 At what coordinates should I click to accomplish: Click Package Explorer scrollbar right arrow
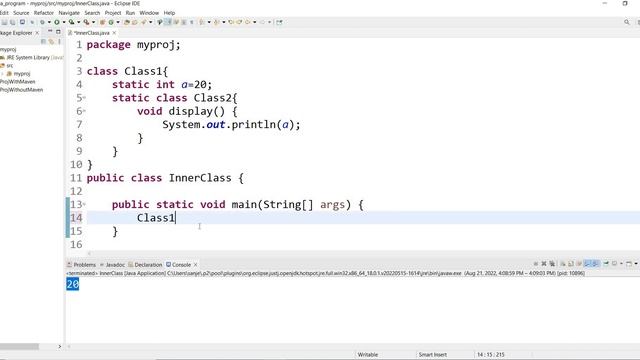(60, 347)
